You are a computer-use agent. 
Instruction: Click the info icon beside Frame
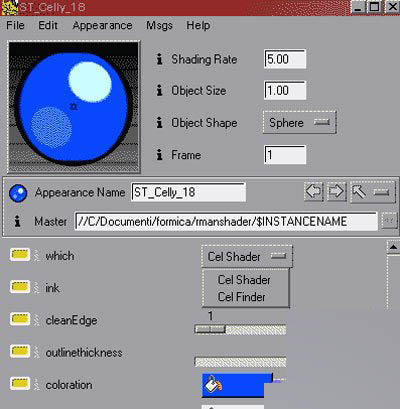pyautogui.click(x=160, y=155)
